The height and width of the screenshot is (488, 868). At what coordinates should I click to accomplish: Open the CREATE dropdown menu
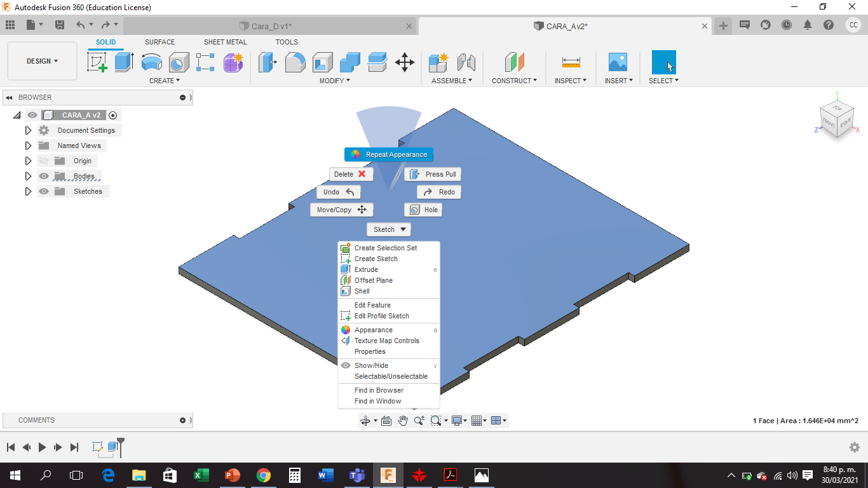tap(165, 81)
